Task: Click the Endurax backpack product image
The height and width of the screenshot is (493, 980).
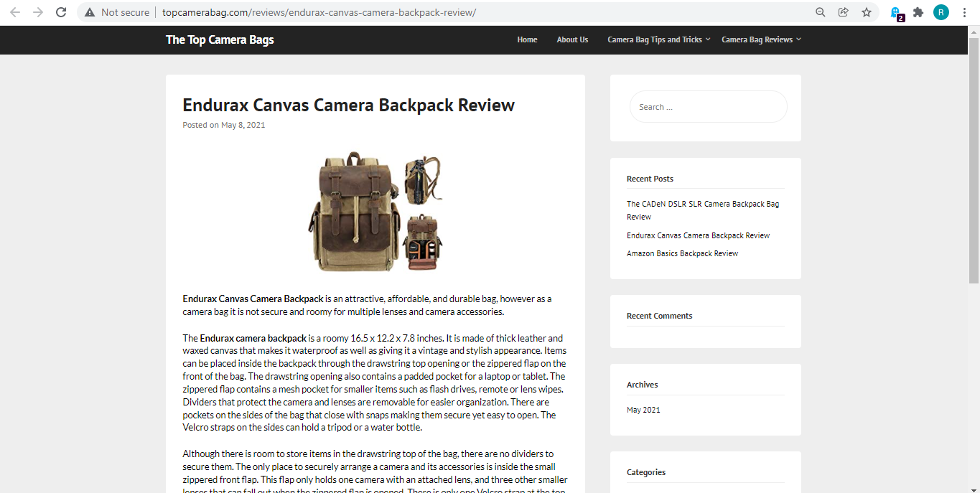Action: 376,212
